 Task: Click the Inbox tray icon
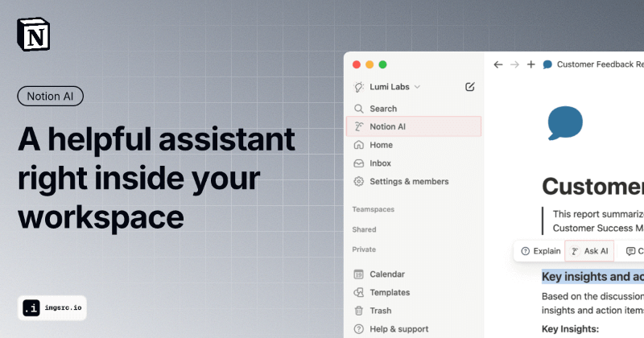[358, 163]
